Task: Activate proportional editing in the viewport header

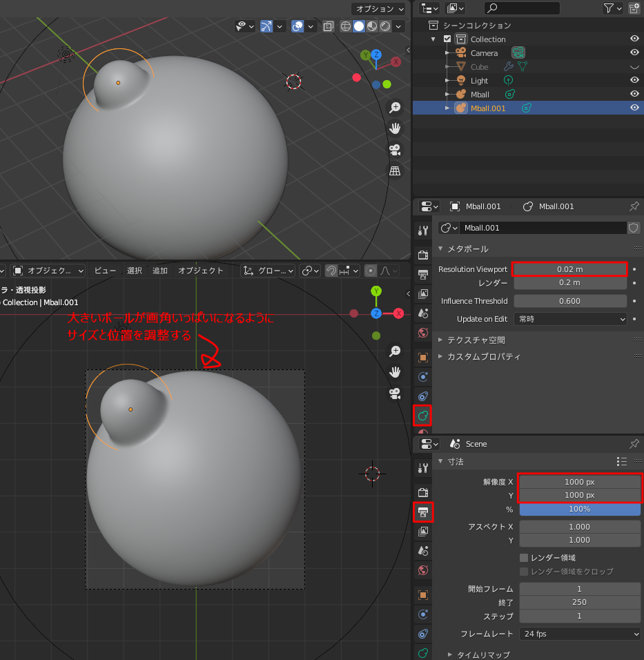Action: pos(370,270)
